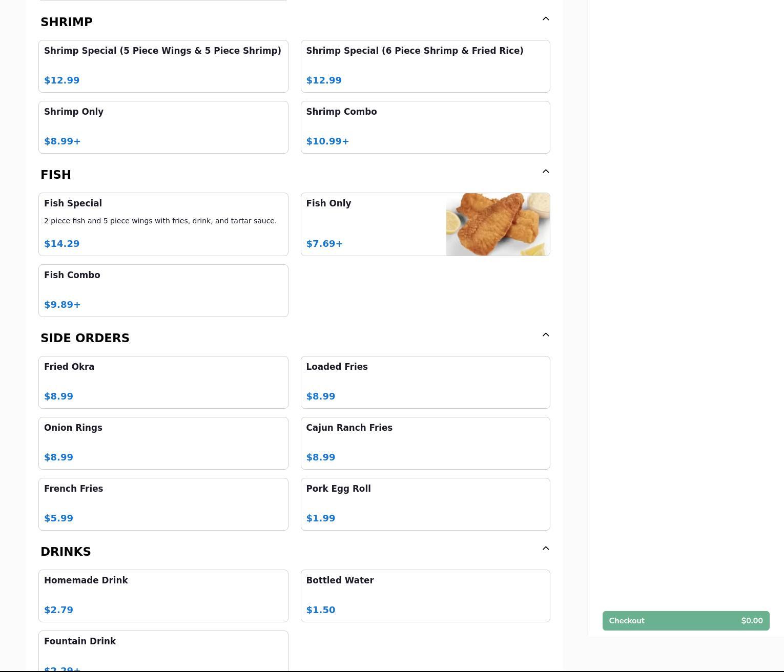
Task: Select the French Fries item
Action: click(x=163, y=504)
